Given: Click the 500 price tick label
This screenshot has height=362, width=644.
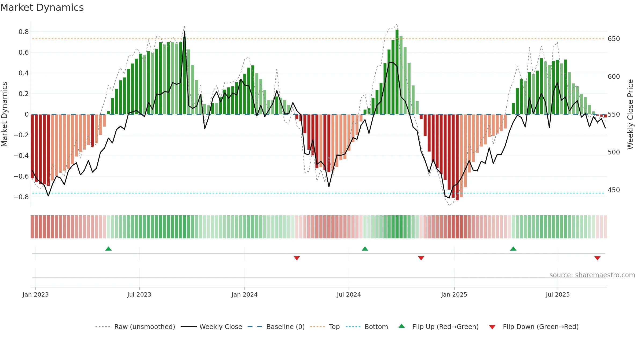Looking at the screenshot, I should point(614,152).
